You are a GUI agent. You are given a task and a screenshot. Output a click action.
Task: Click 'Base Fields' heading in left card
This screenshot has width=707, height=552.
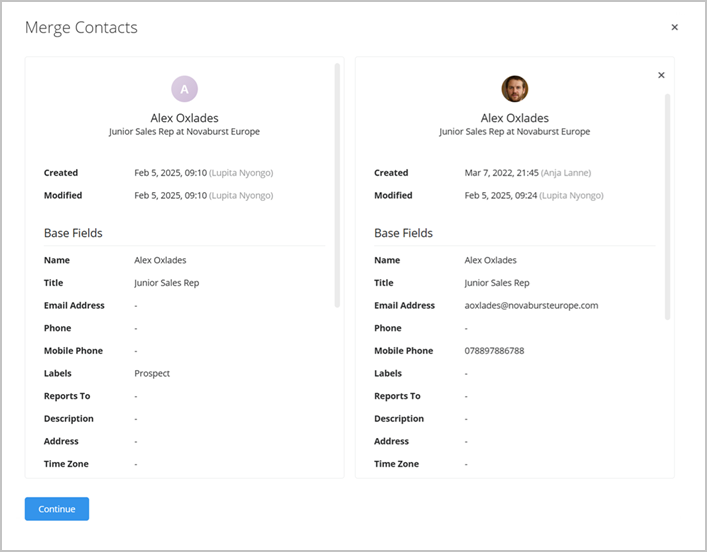(73, 233)
